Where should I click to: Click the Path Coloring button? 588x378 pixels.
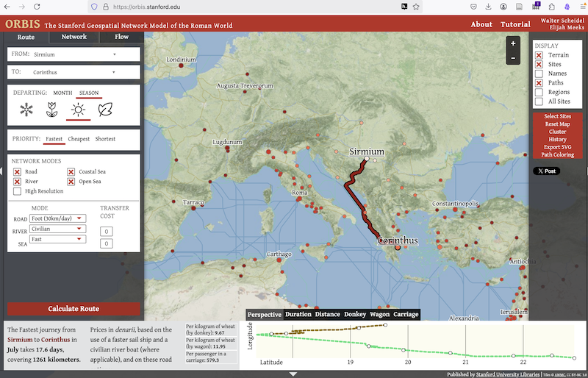(557, 154)
